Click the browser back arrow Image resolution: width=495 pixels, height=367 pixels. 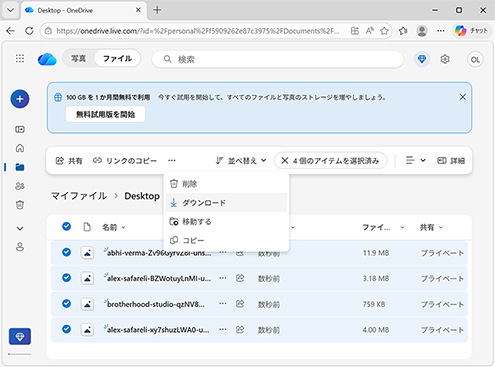pos(11,31)
